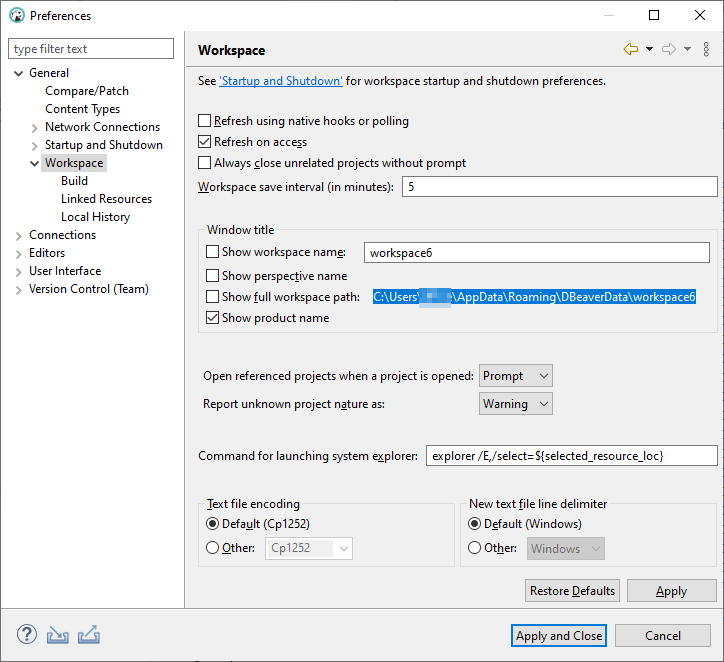Expand the Version Control (Team) node
This screenshot has height=662, width=724.
tap(18, 290)
